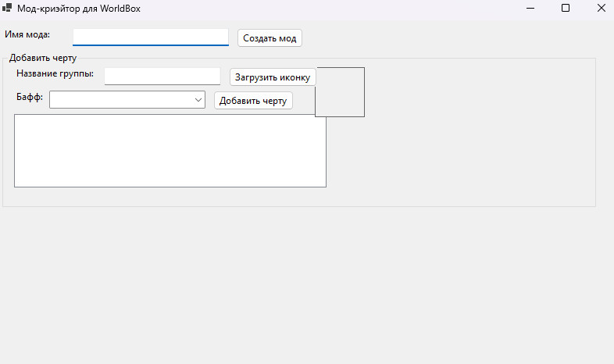Click inside the Бафф combo box field

121,100
